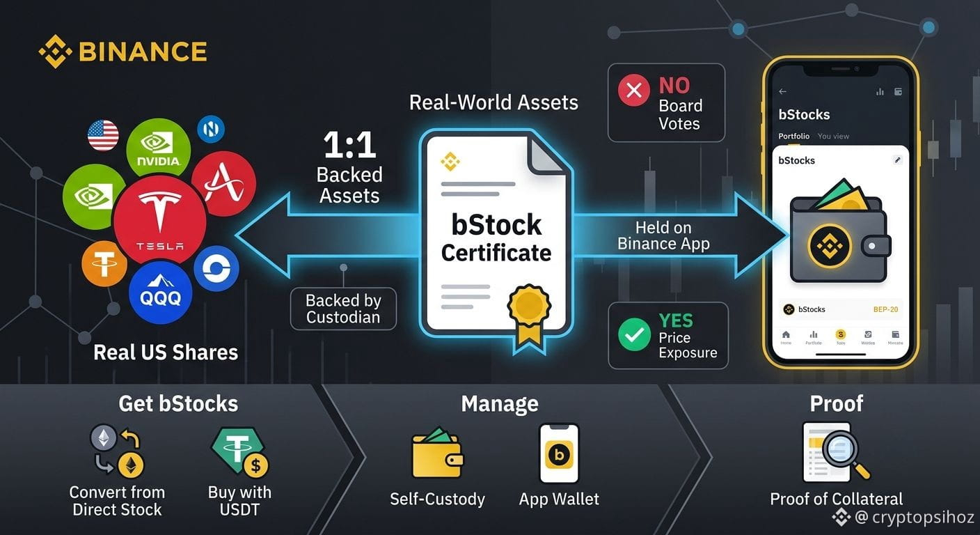Select the US flag icon
The height and width of the screenshot is (535, 980).
103,136
